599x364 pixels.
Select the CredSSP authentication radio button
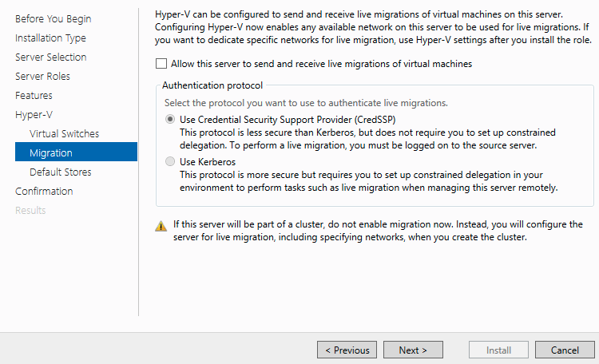(170, 119)
